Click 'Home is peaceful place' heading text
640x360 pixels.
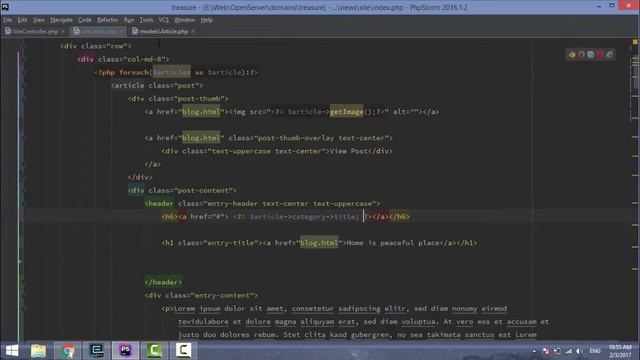[x=393, y=243]
